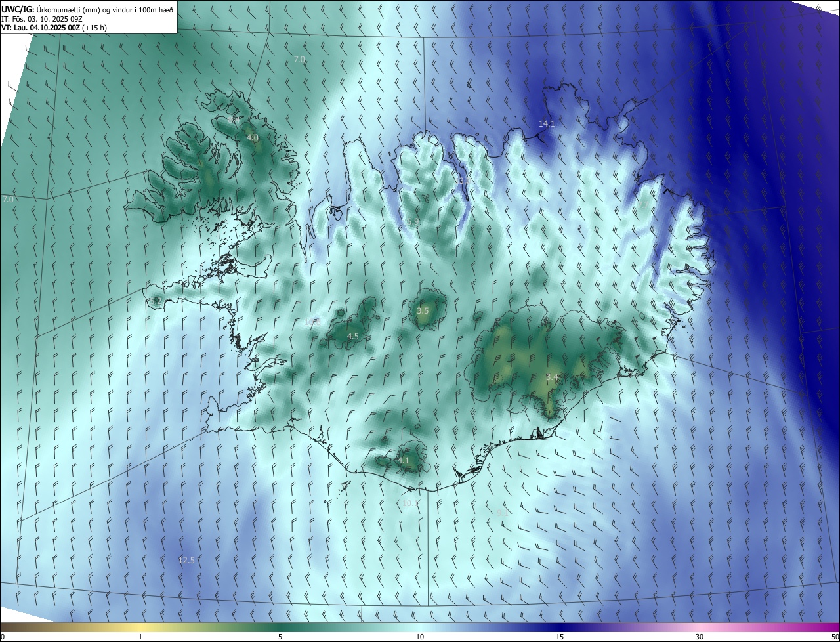
Task: Click the "5" tick label on the color scale
Action: point(280,637)
